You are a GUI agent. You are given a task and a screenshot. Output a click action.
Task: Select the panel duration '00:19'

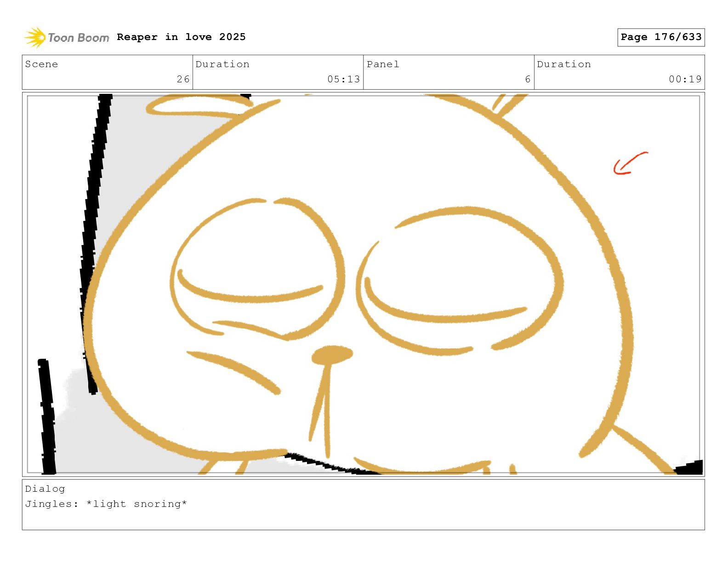[x=685, y=79]
